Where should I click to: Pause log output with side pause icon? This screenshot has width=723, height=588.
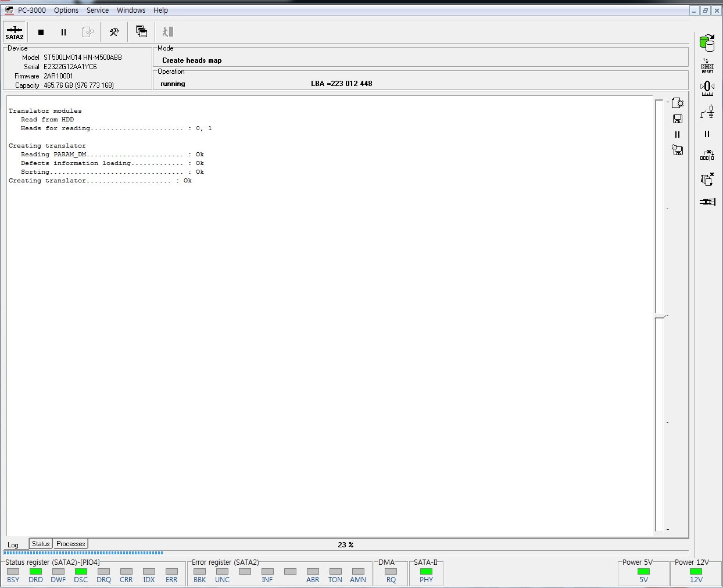[x=678, y=134]
